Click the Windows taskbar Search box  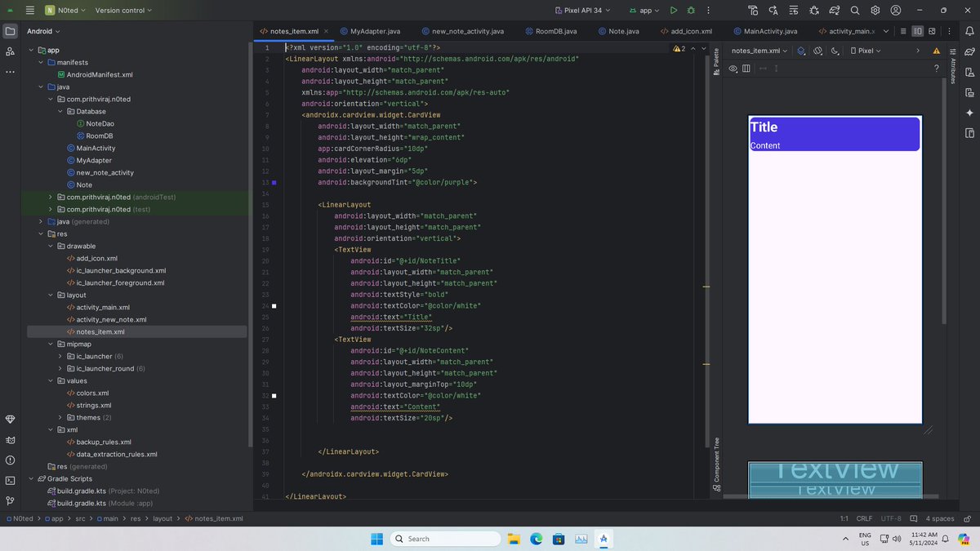445,539
